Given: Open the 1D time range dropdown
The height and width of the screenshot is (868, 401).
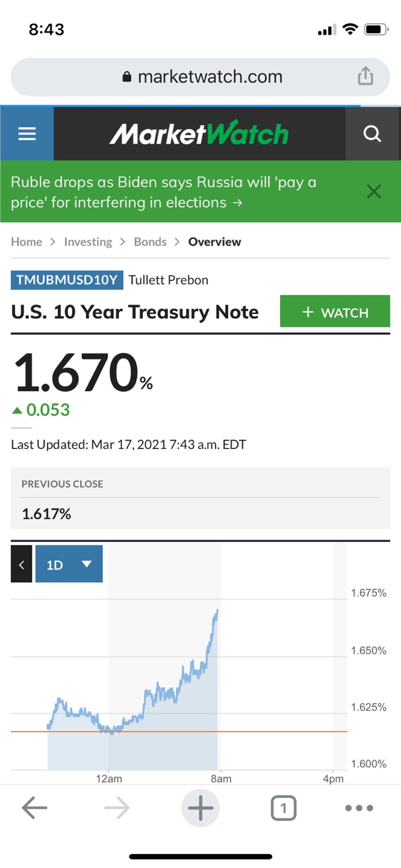Looking at the screenshot, I should (69, 564).
